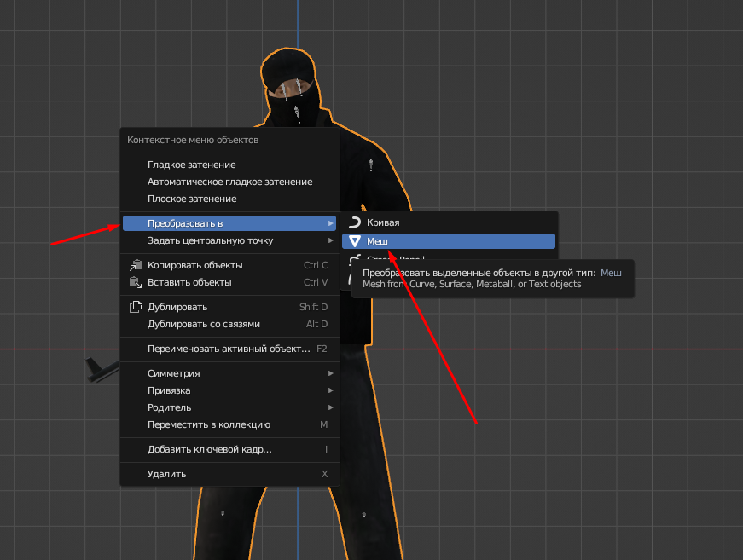Choose Добавить ключевой кадр option

coord(210,449)
